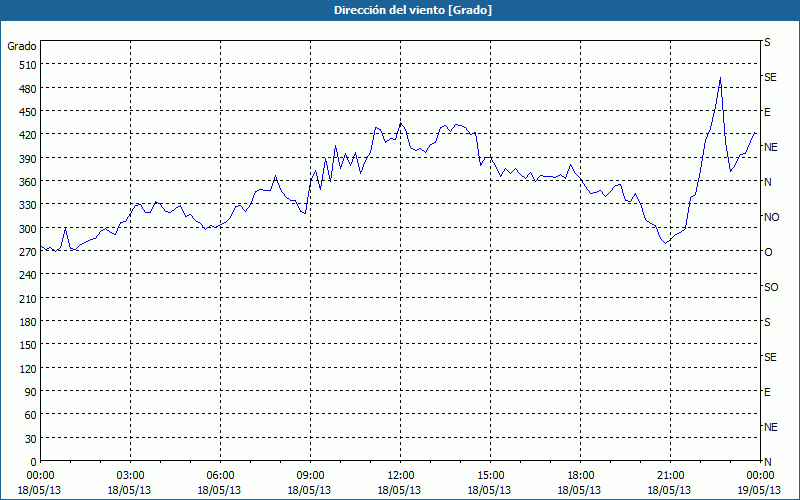The height and width of the screenshot is (500, 800).
Task: Click the 00:00 label above 19/05/13
Action: [760, 476]
